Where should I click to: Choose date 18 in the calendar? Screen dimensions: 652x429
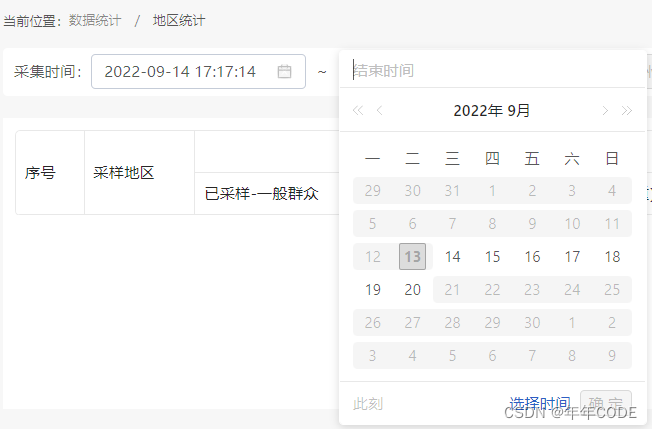coord(612,256)
